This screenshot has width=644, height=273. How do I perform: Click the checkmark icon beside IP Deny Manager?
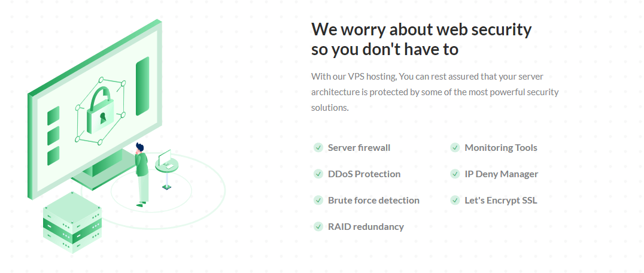[x=455, y=174]
